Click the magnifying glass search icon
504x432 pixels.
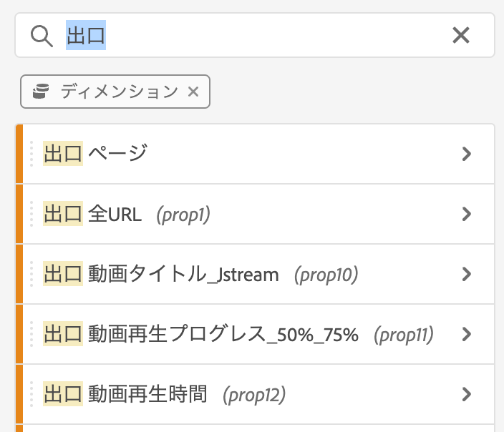tap(42, 36)
